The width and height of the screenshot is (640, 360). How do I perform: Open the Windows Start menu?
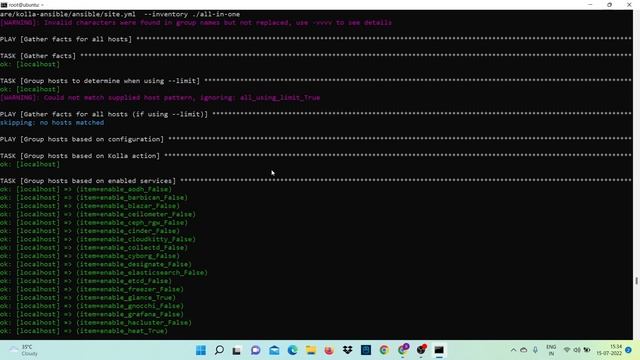[201, 350]
